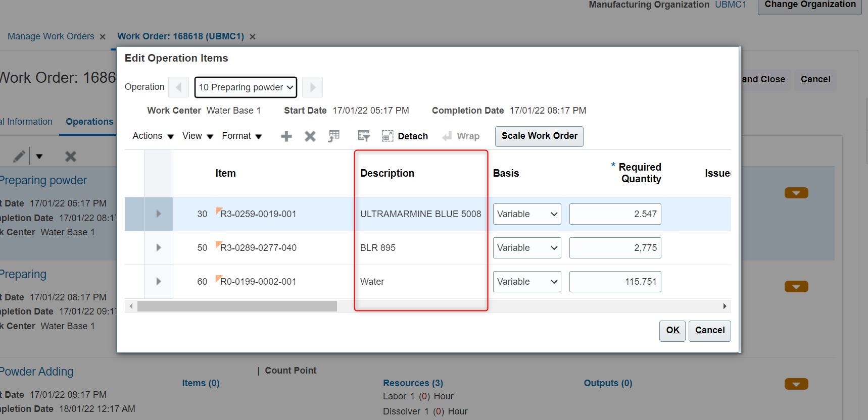The height and width of the screenshot is (420, 868).
Task: Click item text R3-0289-0277-040
Action: click(258, 248)
